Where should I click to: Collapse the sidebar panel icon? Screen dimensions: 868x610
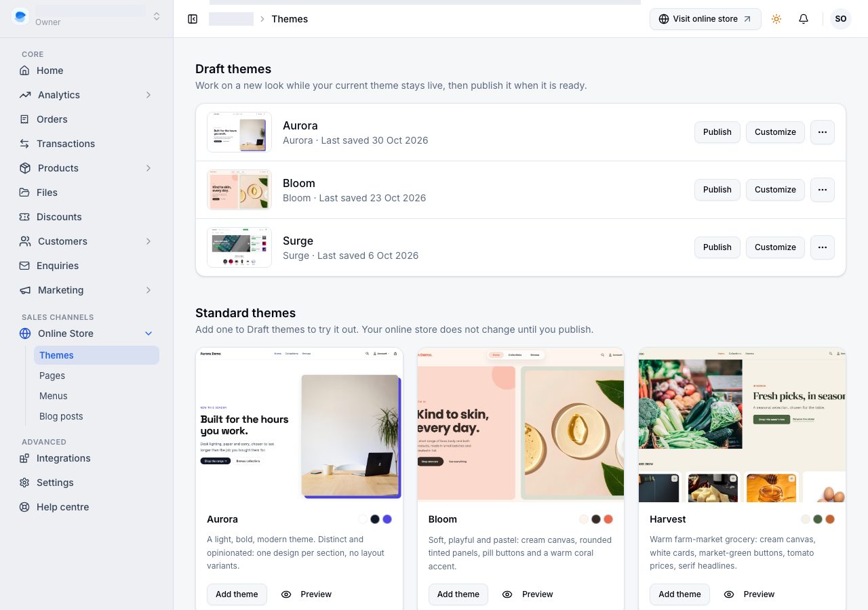[193, 19]
